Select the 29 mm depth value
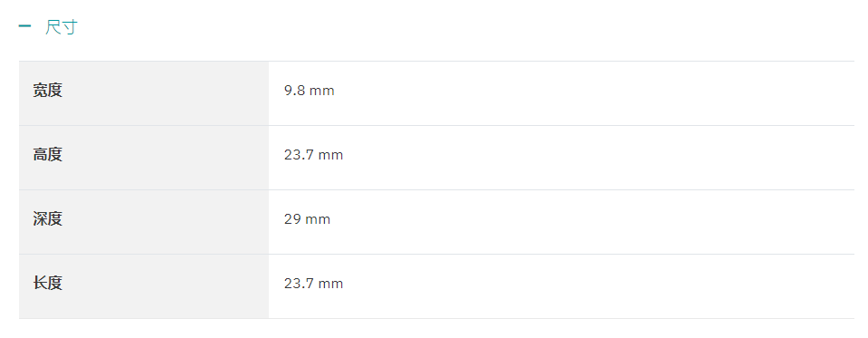Image resolution: width=868 pixels, height=338 pixels. (x=307, y=219)
